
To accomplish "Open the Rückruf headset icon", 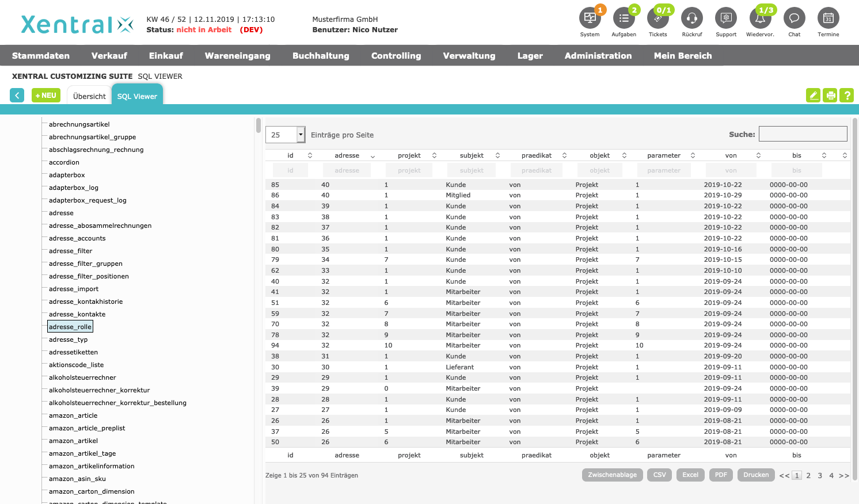I will click(x=691, y=18).
